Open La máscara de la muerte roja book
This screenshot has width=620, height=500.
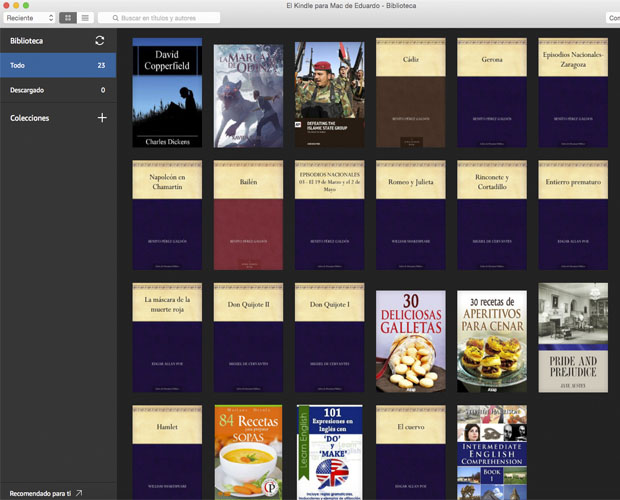click(x=167, y=338)
